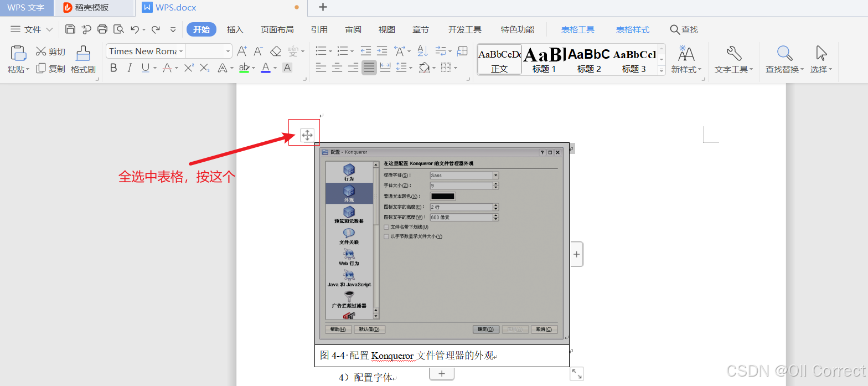Apply 正文 normal style
Image resolution: width=868 pixels, height=386 pixels.
(499, 59)
